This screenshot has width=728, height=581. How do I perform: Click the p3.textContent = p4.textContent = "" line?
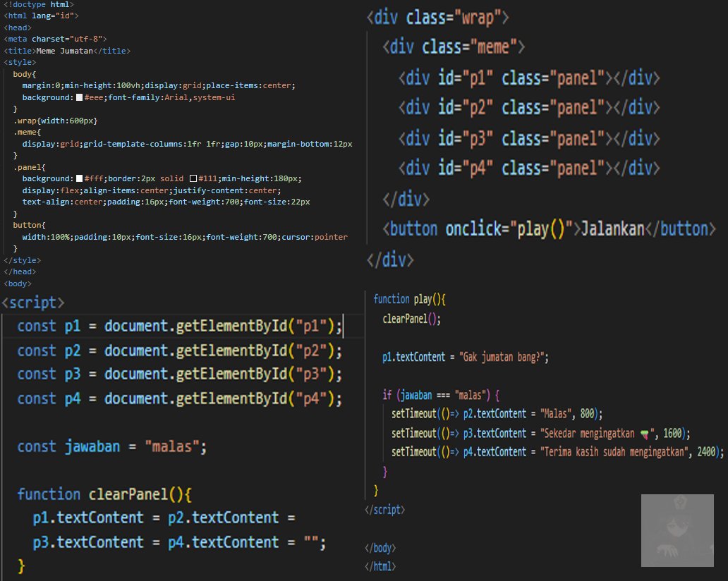[x=179, y=542]
